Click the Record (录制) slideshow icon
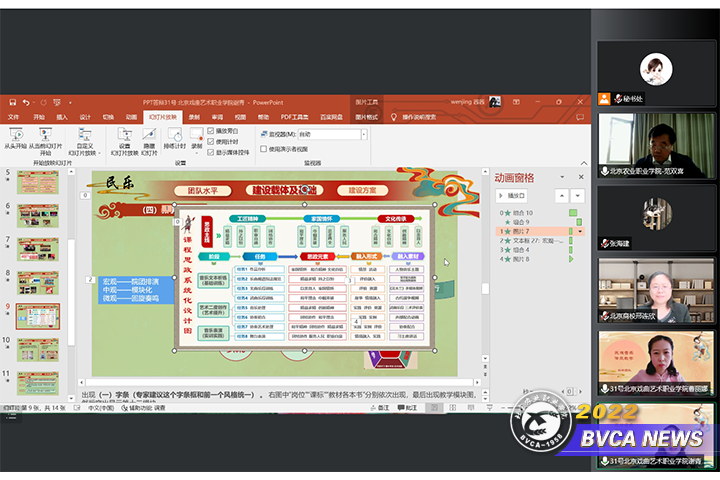The height and width of the screenshot is (480, 720). pyautogui.click(x=196, y=136)
